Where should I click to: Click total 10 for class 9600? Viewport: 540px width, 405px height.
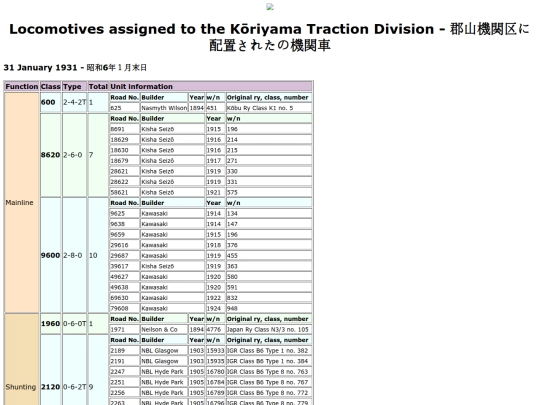[x=98, y=255]
